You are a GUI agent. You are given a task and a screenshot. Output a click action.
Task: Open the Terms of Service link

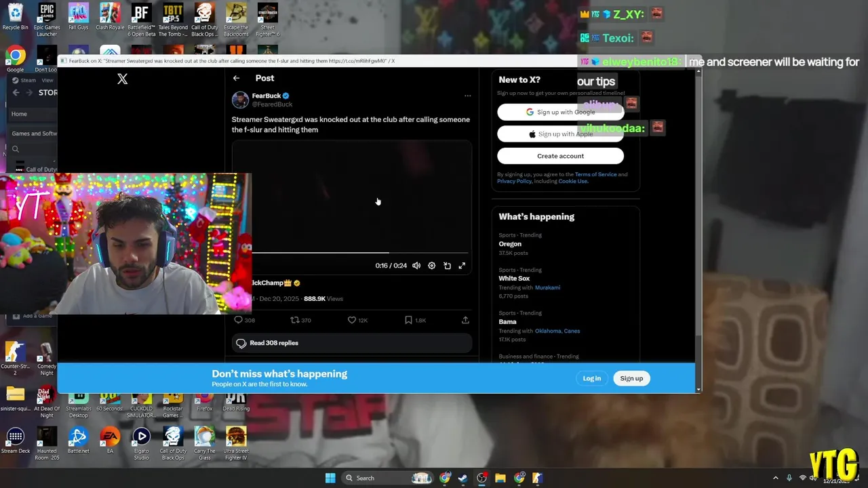coord(596,174)
